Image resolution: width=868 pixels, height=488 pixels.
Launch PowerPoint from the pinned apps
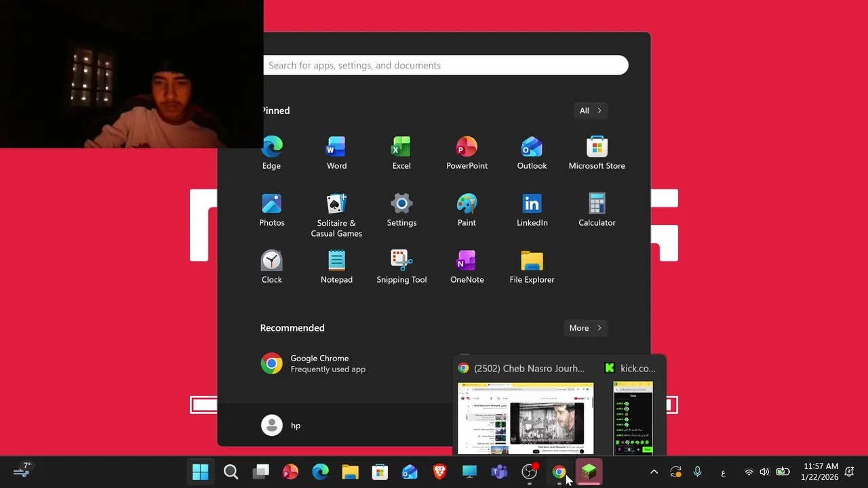click(467, 153)
